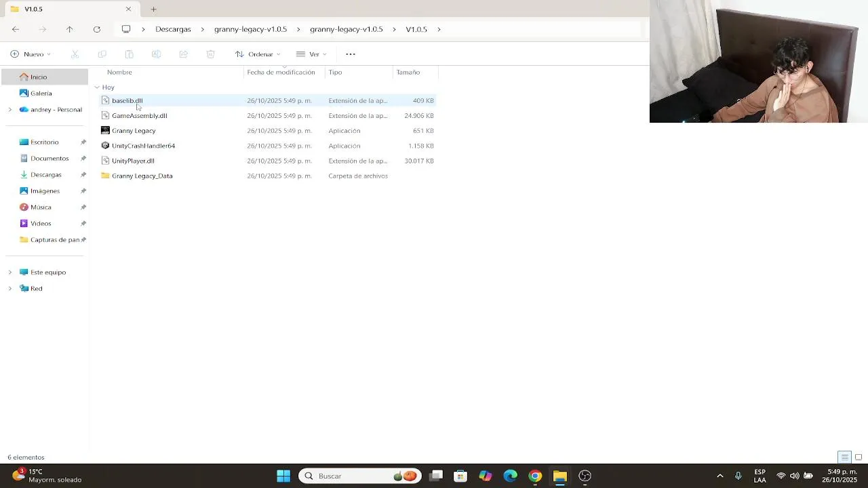
Task: Click V1.0.5 breadcrumb segment
Action: (416, 29)
